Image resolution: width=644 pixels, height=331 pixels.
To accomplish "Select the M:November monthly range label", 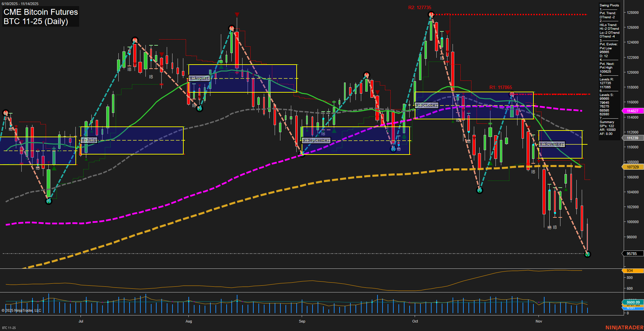I will tap(551, 144).
